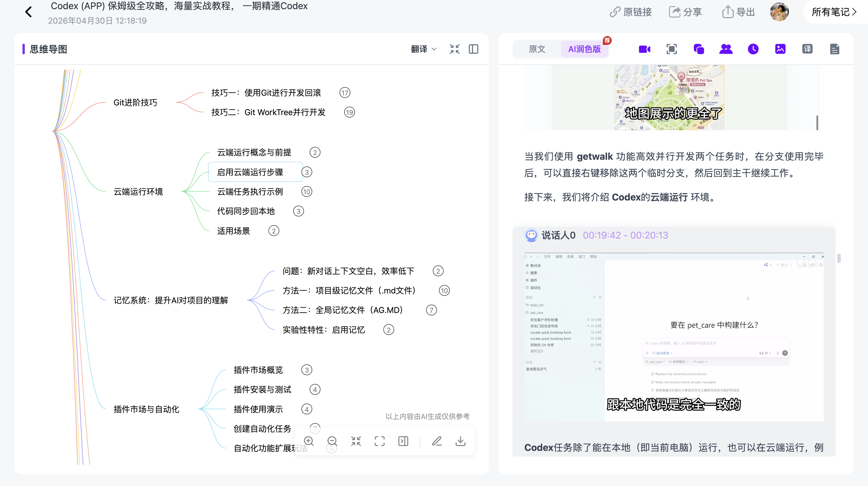Enter fullscreen mind map view
The image size is (868, 486).
[379, 441]
